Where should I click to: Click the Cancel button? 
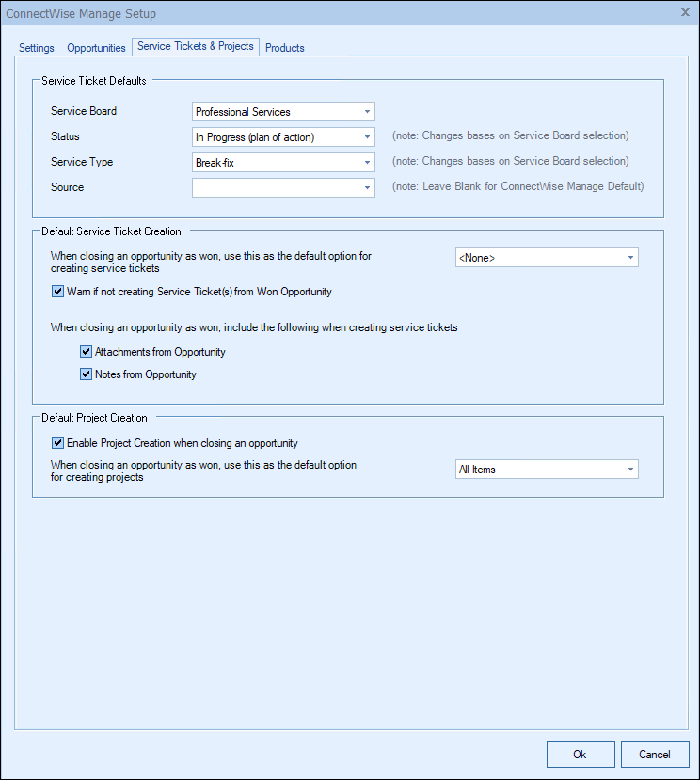click(x=655, y=755)
